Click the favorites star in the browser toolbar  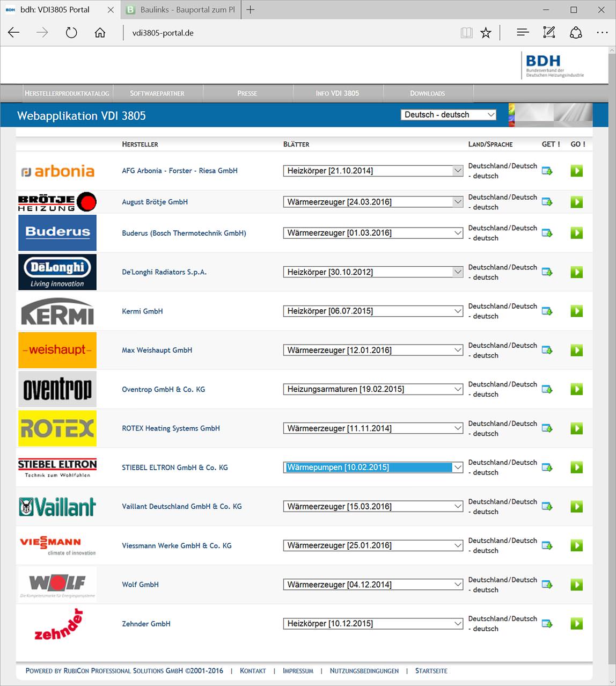pyautogui.click(x=486, y=32)
